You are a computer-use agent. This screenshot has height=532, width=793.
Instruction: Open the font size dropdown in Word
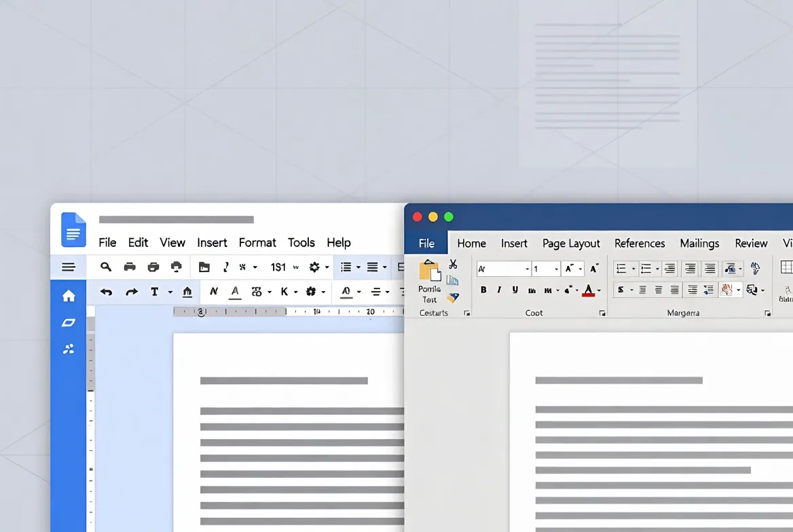(557, 269)
